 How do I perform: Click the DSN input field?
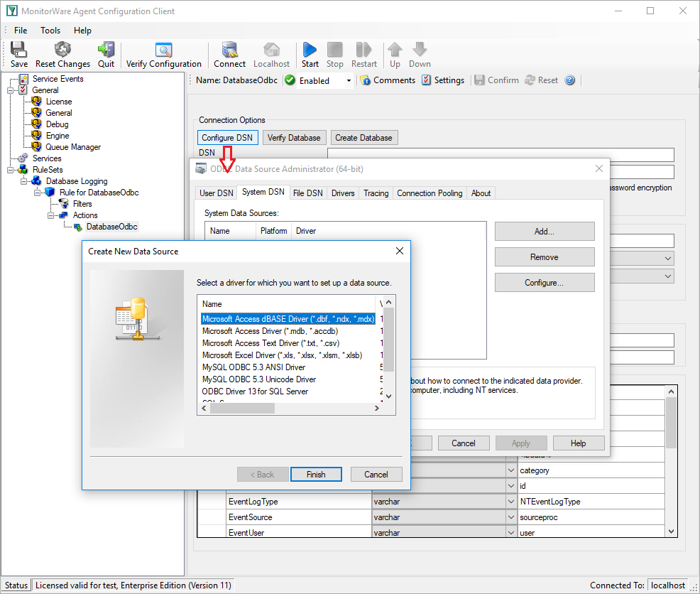point(501,155)
